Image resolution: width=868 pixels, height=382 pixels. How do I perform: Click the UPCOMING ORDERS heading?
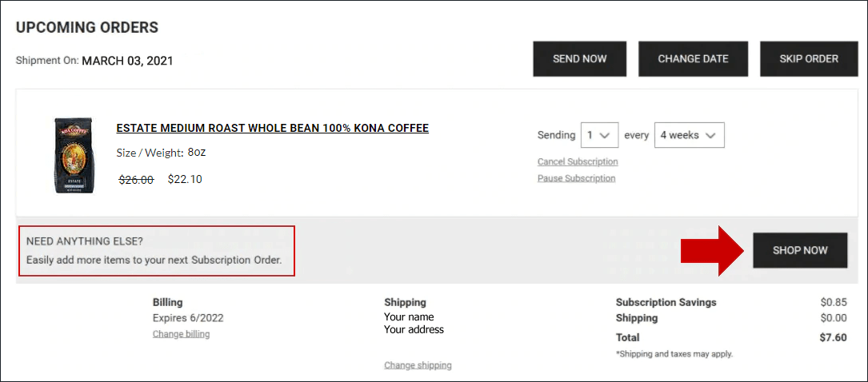pos(87,27)
